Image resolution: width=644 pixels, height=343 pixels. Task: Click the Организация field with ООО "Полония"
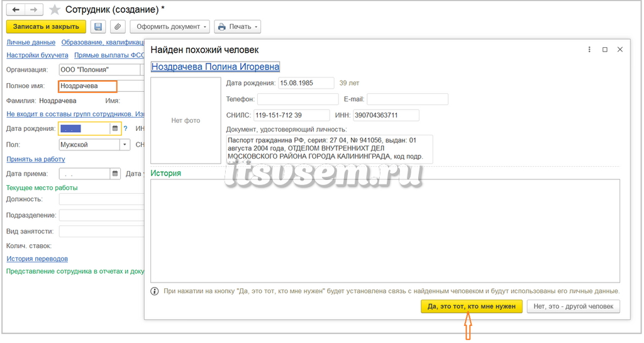coord(100,70)
